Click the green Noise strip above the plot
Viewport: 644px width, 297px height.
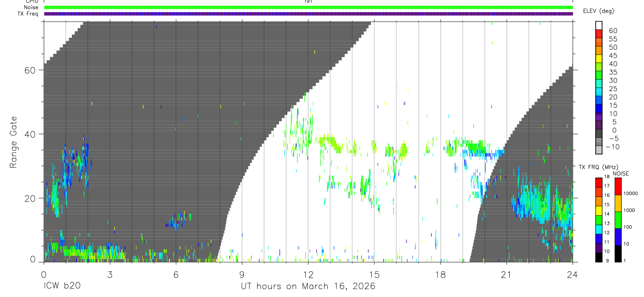(308, 7)
